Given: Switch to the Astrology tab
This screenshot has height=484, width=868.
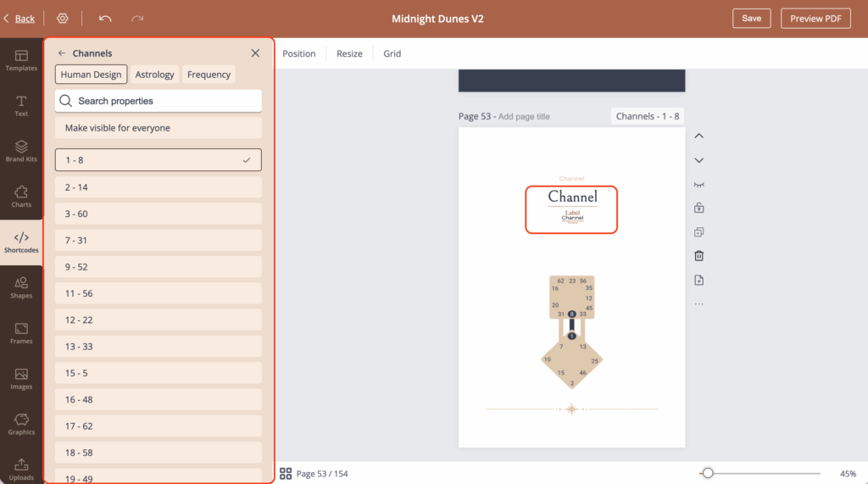Looking at the screenshot, I should 154,75.
